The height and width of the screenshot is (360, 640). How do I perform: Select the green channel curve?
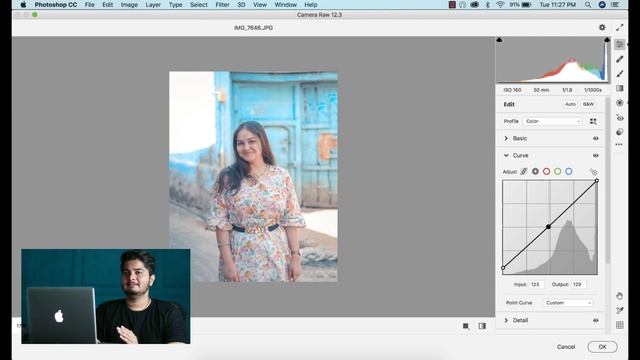(558, 171)
